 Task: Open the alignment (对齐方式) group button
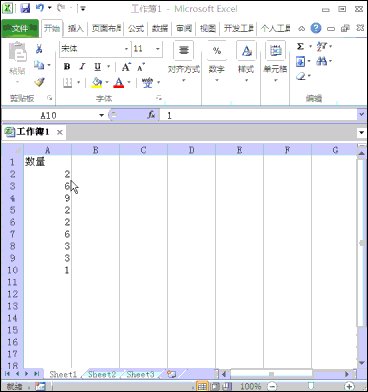(184, 62)
